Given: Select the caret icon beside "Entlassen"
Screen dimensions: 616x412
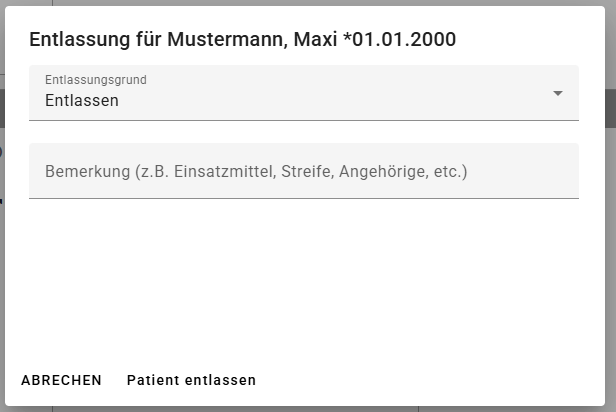Looking at the screenshot, I should click(x=558, y=94).
